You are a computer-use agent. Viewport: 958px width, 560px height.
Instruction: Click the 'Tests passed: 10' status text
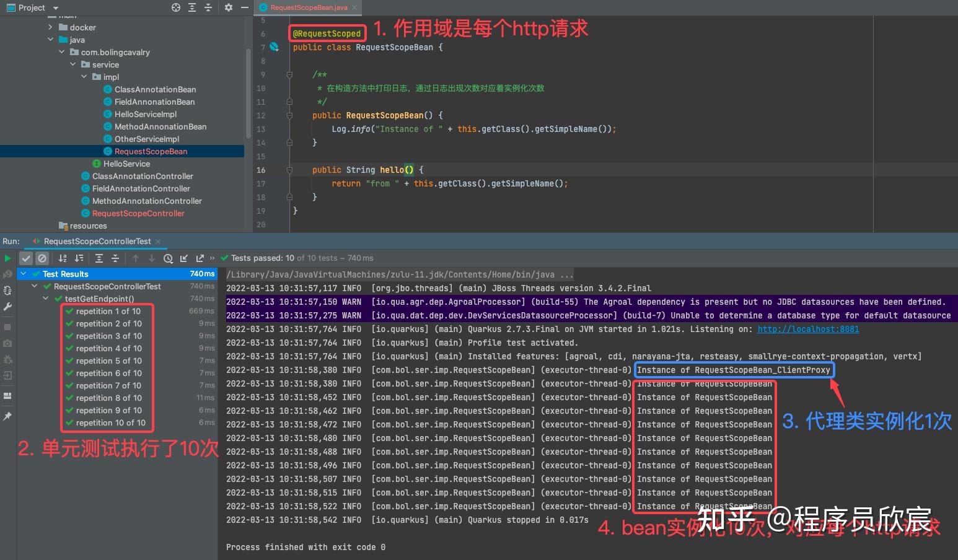[263, 258]
